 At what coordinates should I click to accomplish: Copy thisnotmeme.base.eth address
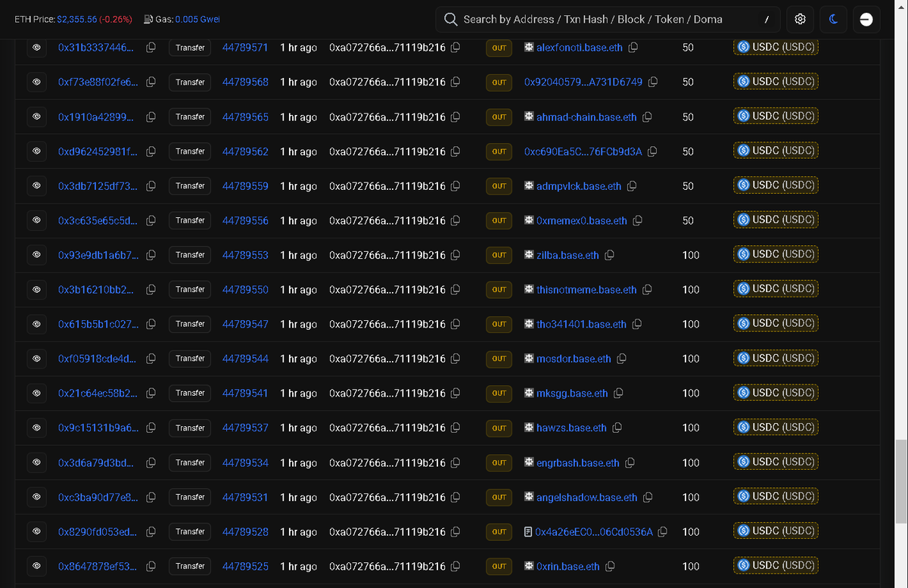(x=648, y=290)
